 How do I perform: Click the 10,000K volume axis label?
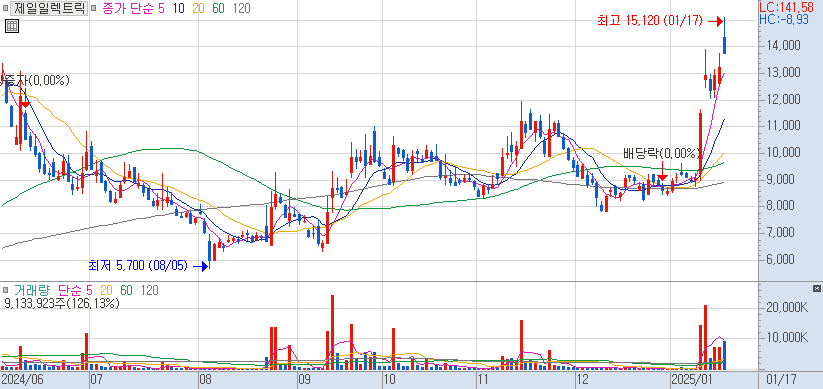[787, 337]
